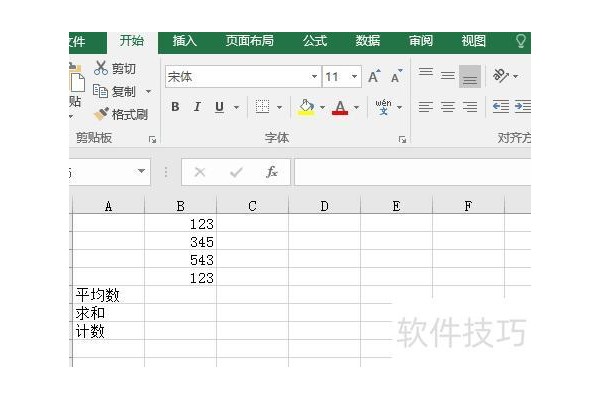Screen dimensions: 600x400
Task: Center text horizontally
Action: (x=448, y=107)
